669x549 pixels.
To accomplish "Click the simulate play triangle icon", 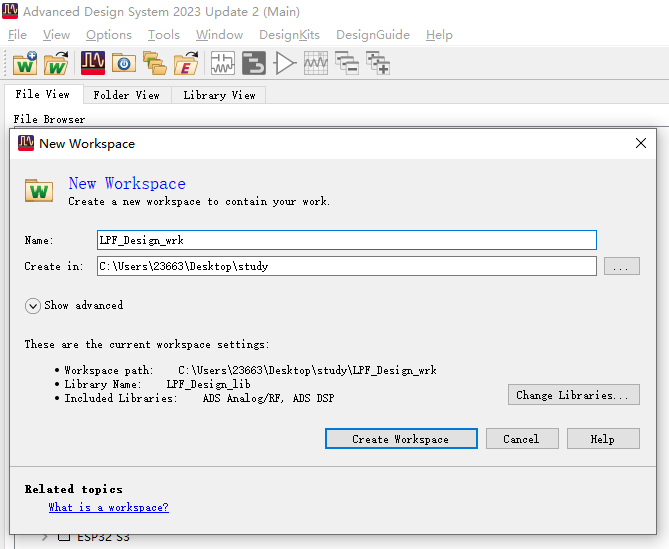I will pyautogui.click(x=285, y=63).
